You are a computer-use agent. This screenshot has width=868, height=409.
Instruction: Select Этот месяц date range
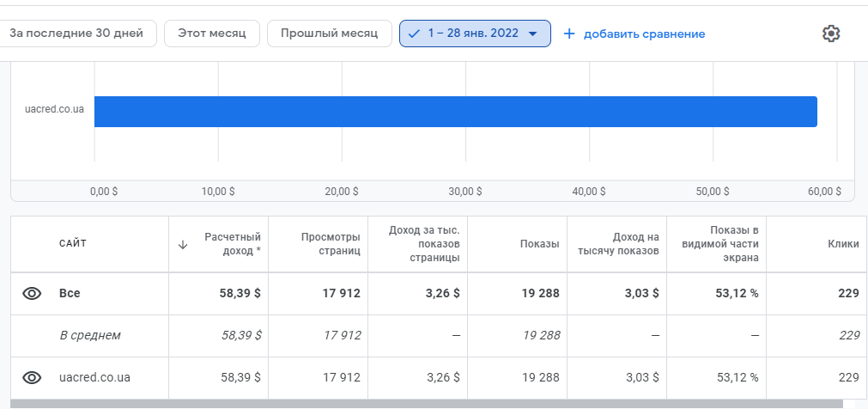[x=212, y=34]
